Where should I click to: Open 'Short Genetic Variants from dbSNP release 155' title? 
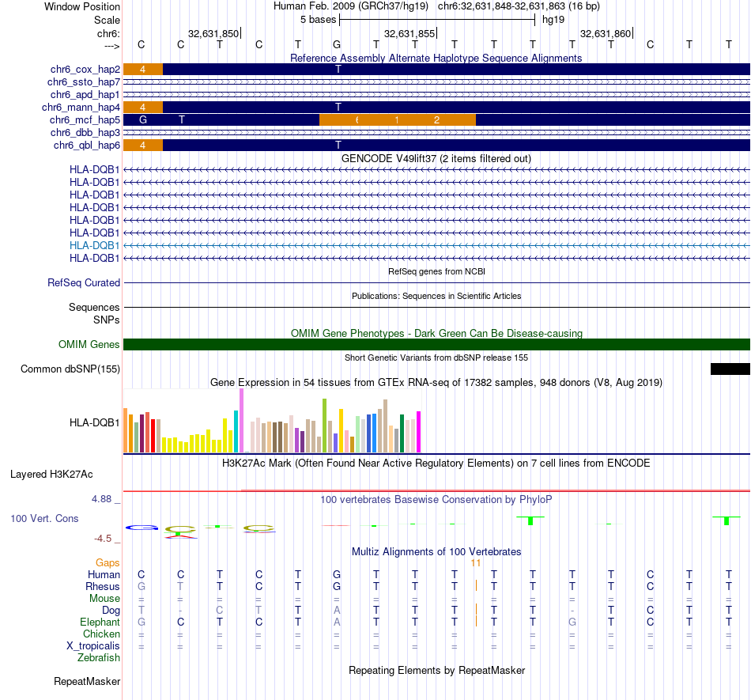point(436,358)
